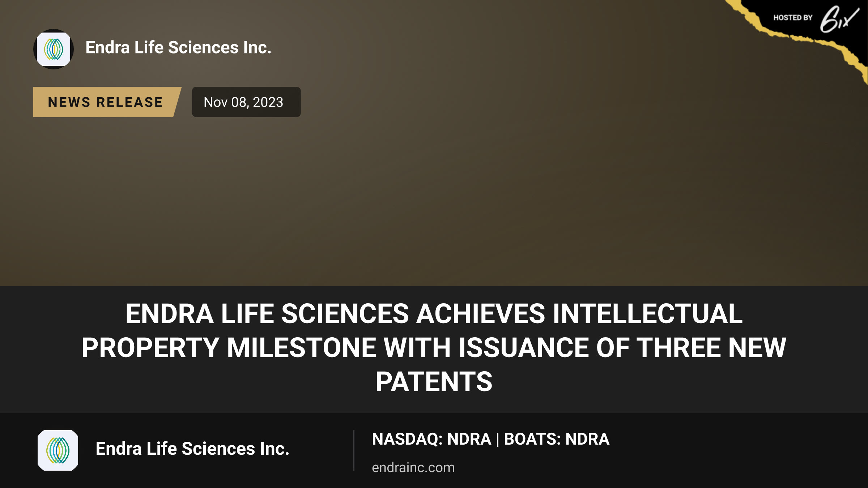Click the Endra Life Sciences Inc. footer name
Screen dimensions: 868x488
(x=192, y=449)
